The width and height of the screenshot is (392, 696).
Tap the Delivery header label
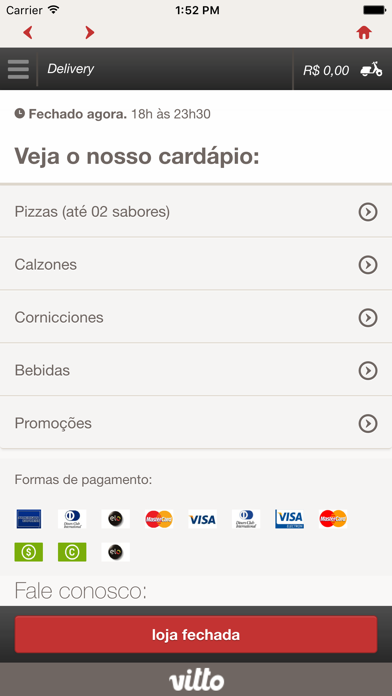[71, 69]
